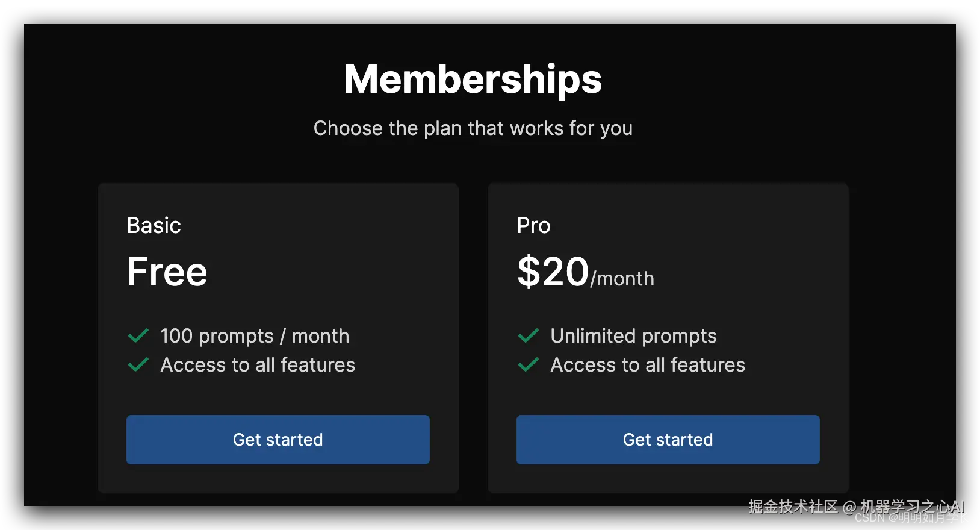The height and width of the screenshot is (530, 980).
Task: Click Basic plan's "Access to all features" text
Action: click(x=258, y=365)
